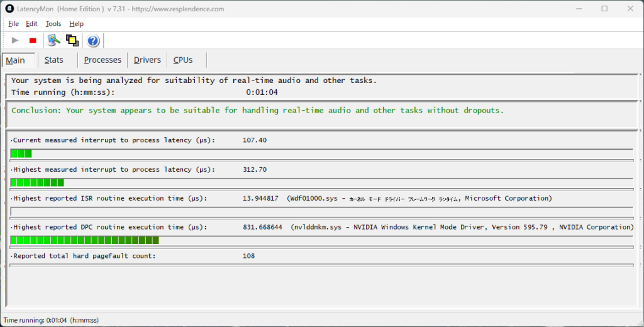Switch to the Drivers tab
Viewport: 644px width, 327px height.
pos(147,60)
